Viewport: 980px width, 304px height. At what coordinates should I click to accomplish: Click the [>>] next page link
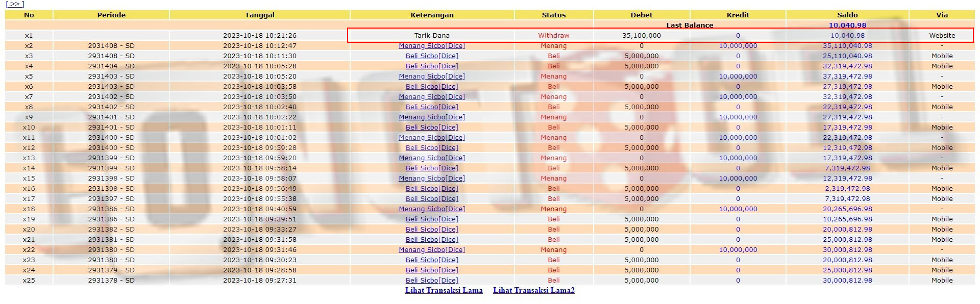(15, 4)
